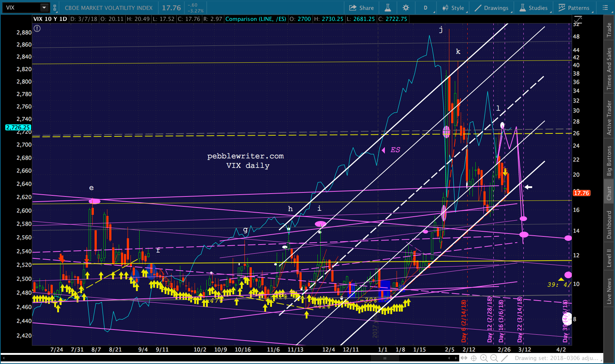Viewport: 615px width, 364px height.
Task: Click the Share button
Action: (x=361, y=8)
